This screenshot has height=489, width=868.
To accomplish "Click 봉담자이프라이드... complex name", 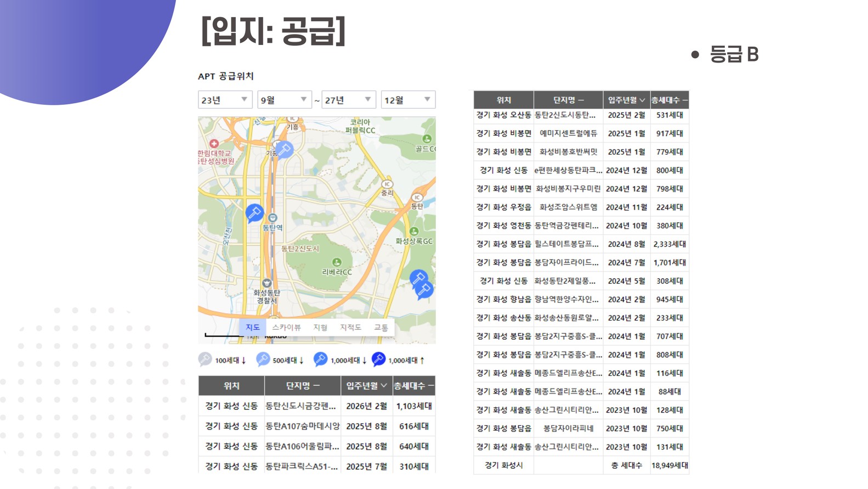I will pyautogui.click(x=567, y=262).
